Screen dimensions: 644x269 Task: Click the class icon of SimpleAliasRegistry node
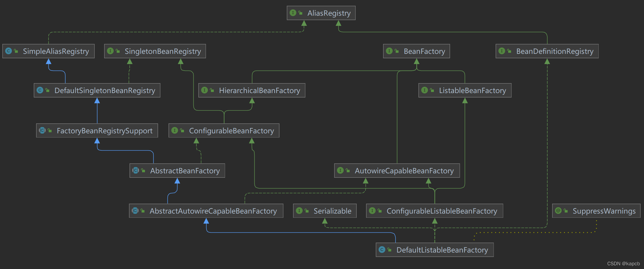tap(9, 51)
